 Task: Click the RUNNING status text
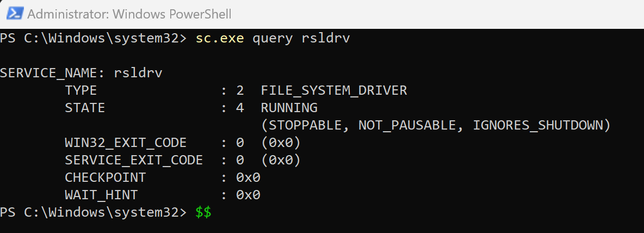pos(289,108)
